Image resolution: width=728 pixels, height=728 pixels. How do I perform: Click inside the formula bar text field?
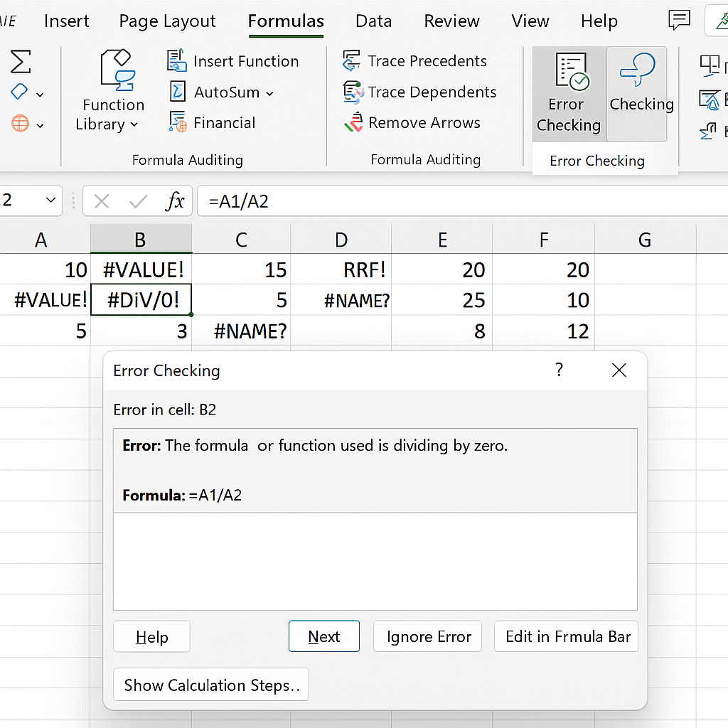click(455, 202)
